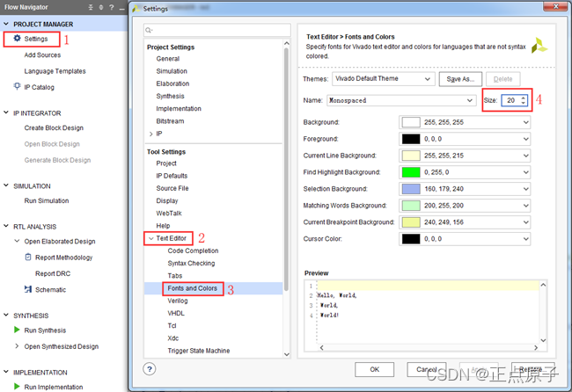Click into the font Size field showing 20

(x=510, y=100)
